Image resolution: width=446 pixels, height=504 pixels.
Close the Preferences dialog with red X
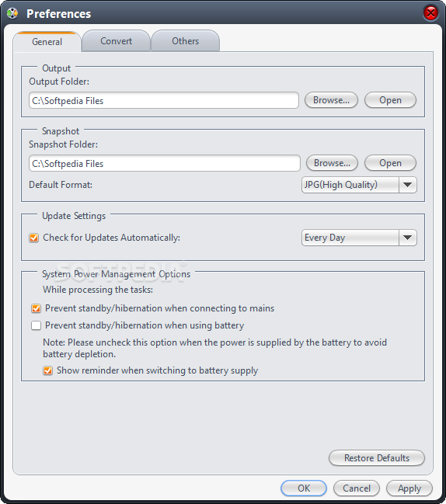click(x=430, y=13)
